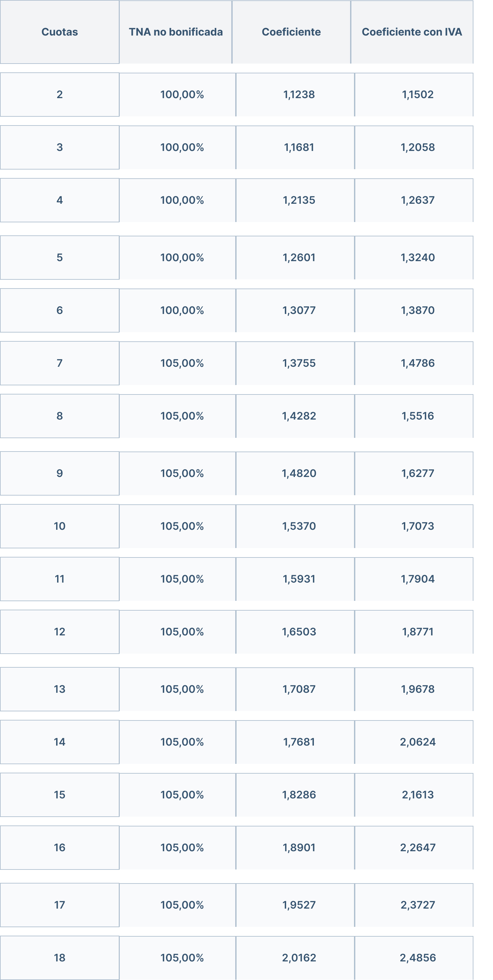
Task: Select the 105,00% rate for 7 cuotas
Action: (x=182, y=363)
